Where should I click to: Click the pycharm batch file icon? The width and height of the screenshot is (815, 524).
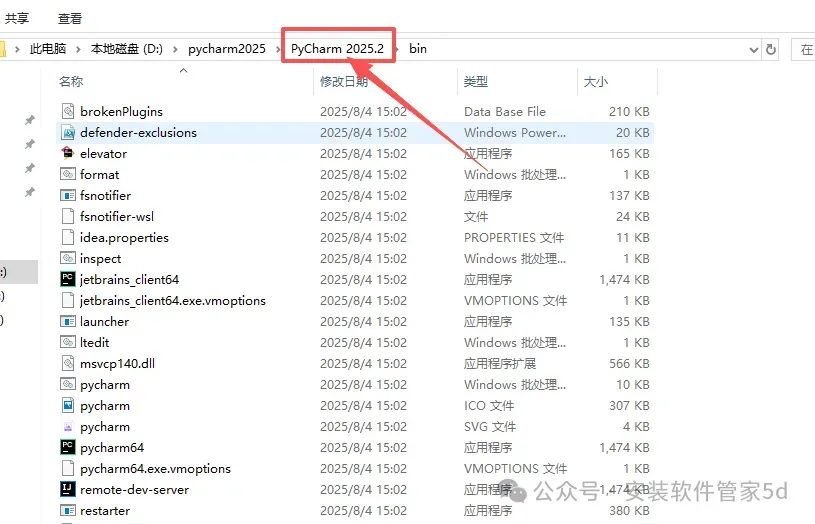pos(68,384)
